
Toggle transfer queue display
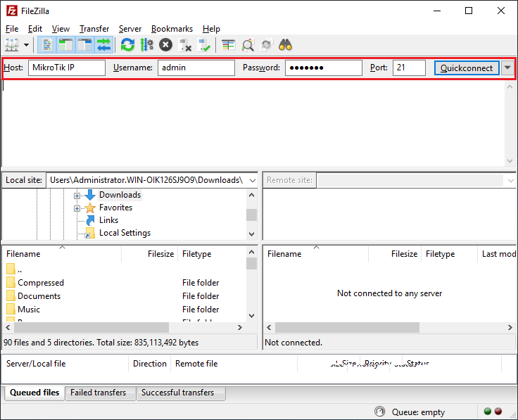click(103, 45)
